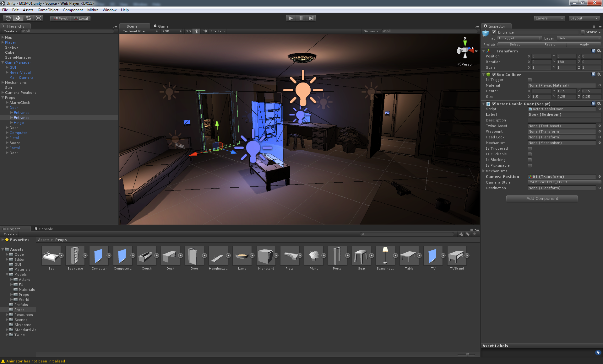Image resolution: width=603 pixels, height=364 pixels.
Task: Click the Step frame button
Action: point(311,18)
